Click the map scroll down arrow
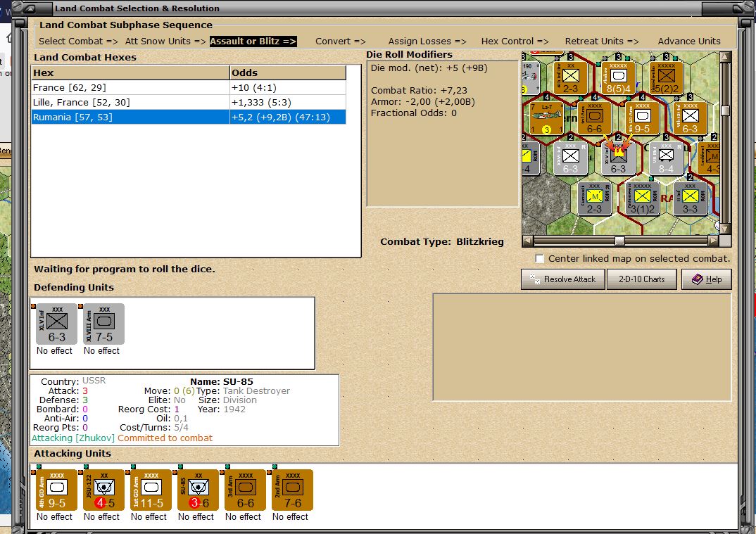Screen dimensions: 756x534 coord(726,229)
